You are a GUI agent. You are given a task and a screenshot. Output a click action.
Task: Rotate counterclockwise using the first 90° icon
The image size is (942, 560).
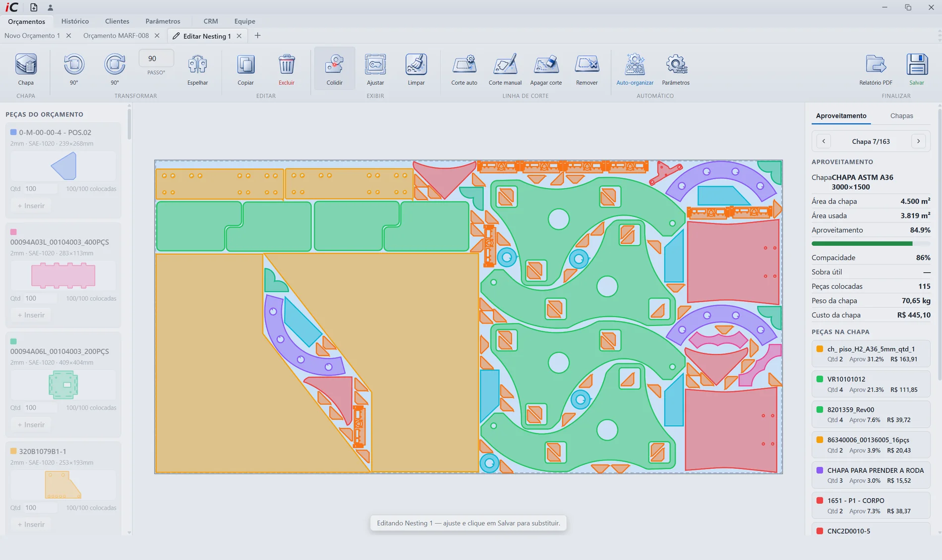click(x=74, y=69)
